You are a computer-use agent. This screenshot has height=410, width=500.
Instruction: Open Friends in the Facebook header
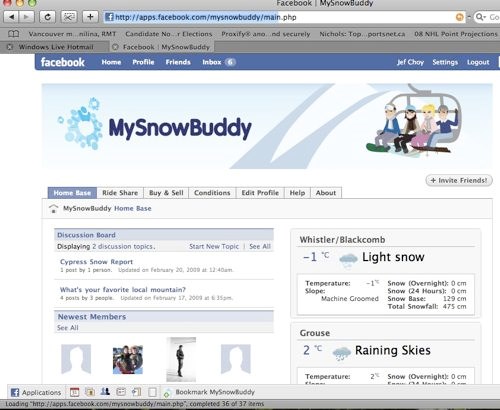pos(178,62)
